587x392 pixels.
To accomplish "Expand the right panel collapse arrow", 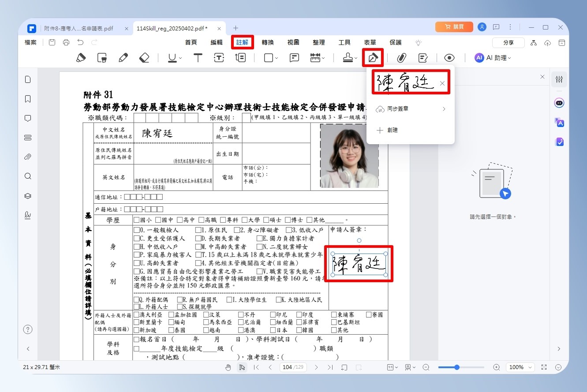I will (559, 349).
